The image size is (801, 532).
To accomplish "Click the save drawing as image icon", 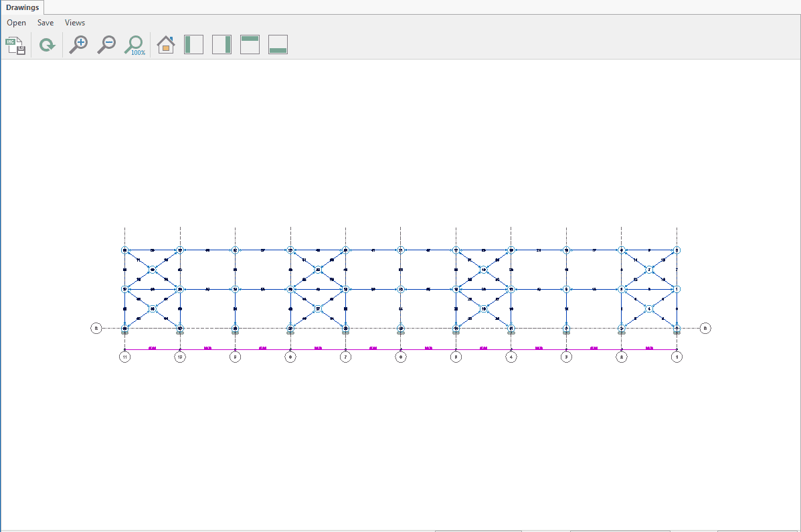I will point(15,46).
